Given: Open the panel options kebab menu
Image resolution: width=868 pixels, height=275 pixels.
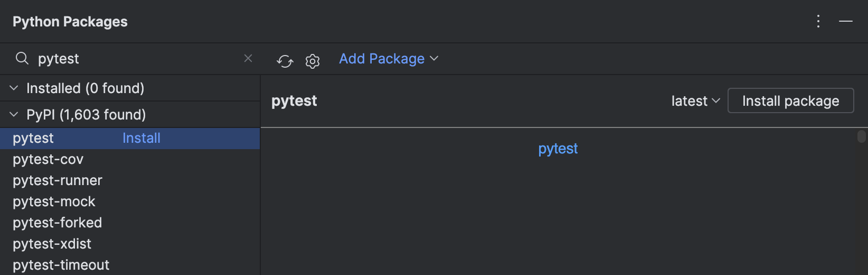Looking at the screenshot, I should click(818, 21).
